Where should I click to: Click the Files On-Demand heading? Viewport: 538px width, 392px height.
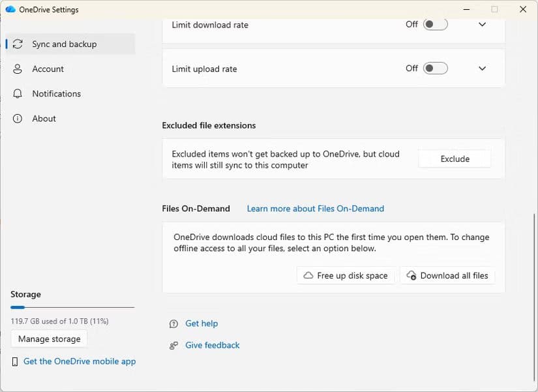pyautogui.click(x=196, y=209)
